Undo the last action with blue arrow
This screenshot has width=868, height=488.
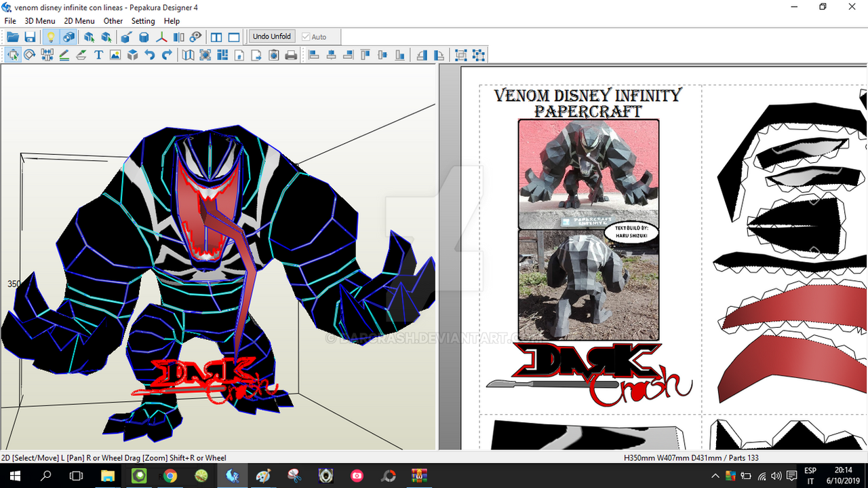(x=150, y=55)
